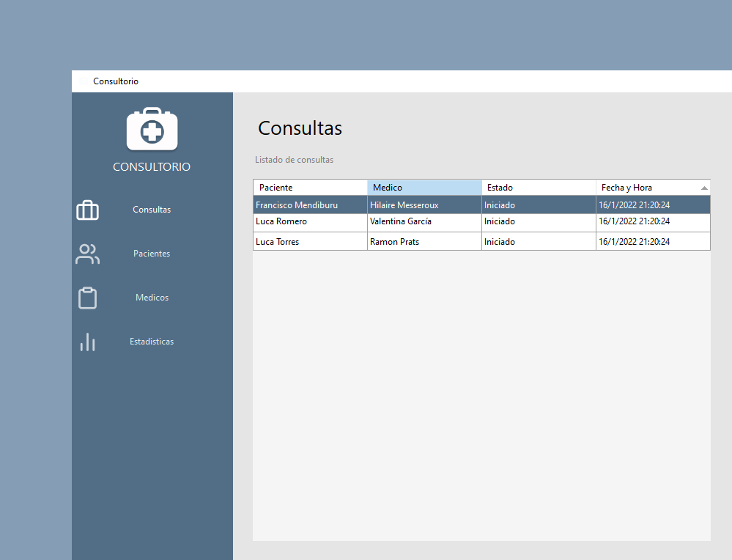Click the briefcase icon for Consultas
This screenshot has width=732, height=560.
click(87, 210)
